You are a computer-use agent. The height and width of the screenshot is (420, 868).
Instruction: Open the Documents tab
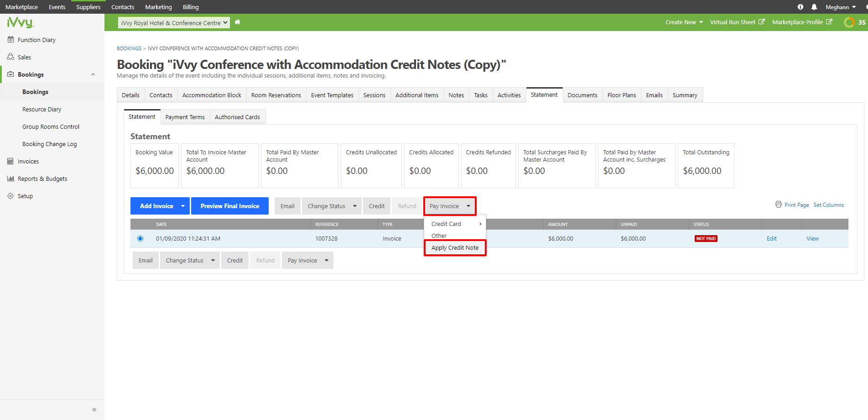tap(582, 95)
